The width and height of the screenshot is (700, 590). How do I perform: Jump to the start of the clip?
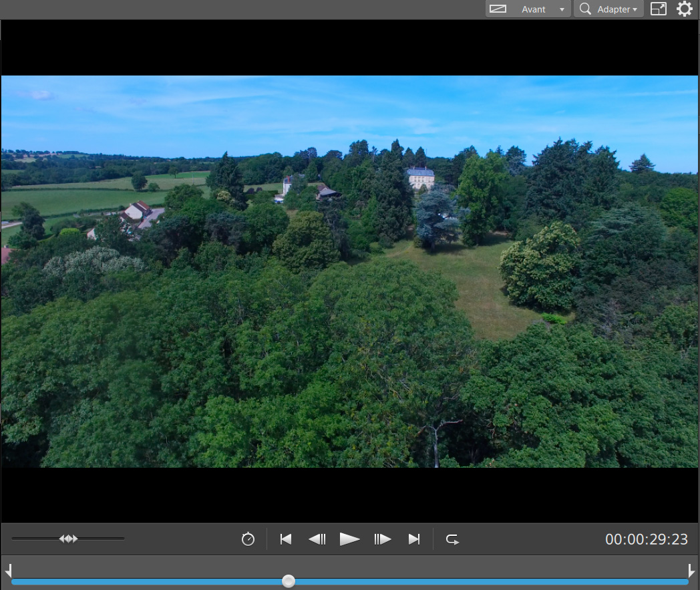(x=286, y=539)
